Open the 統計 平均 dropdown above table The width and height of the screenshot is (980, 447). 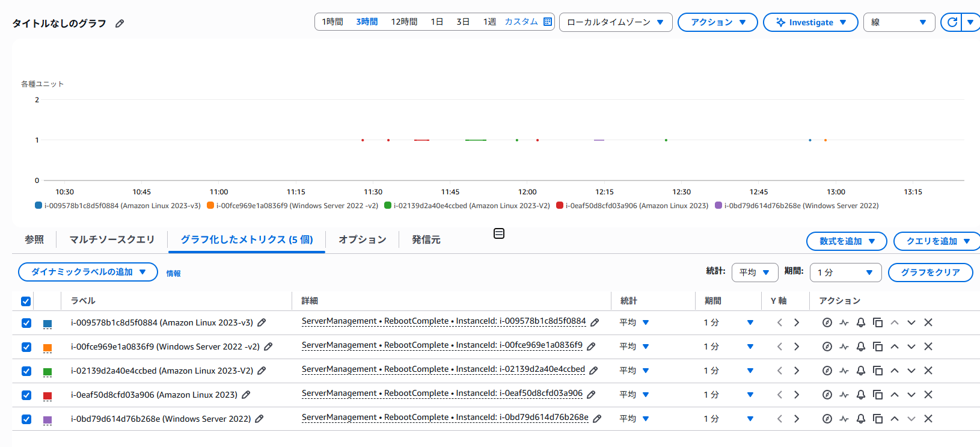point(755,273)
